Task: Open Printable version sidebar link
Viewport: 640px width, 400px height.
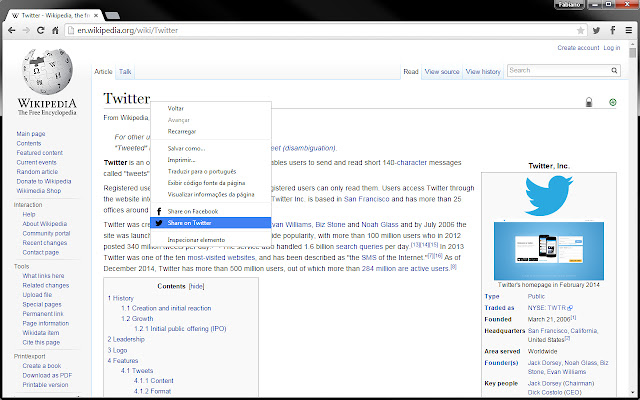Action: coord(45,385)
